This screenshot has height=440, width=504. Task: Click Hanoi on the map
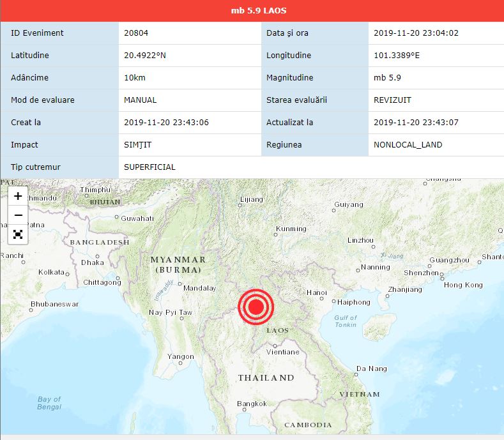[x=317, y=292]
